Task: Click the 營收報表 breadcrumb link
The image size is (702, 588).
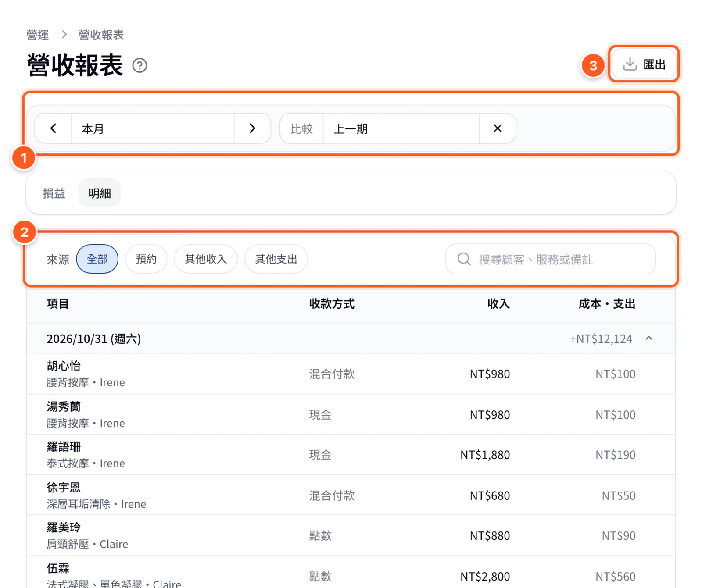Action: coord(101,35)
